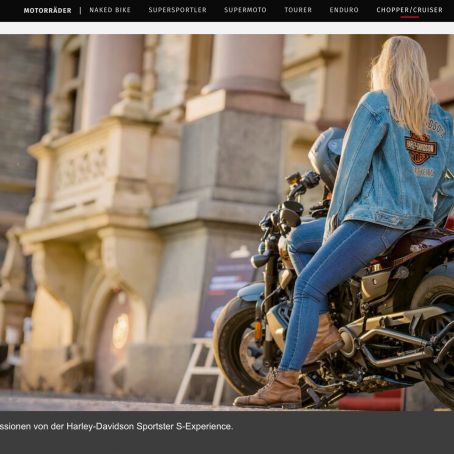Select the Chopper/Cruiser tab
Screen dimensions: 454x454
pos(409,10)
